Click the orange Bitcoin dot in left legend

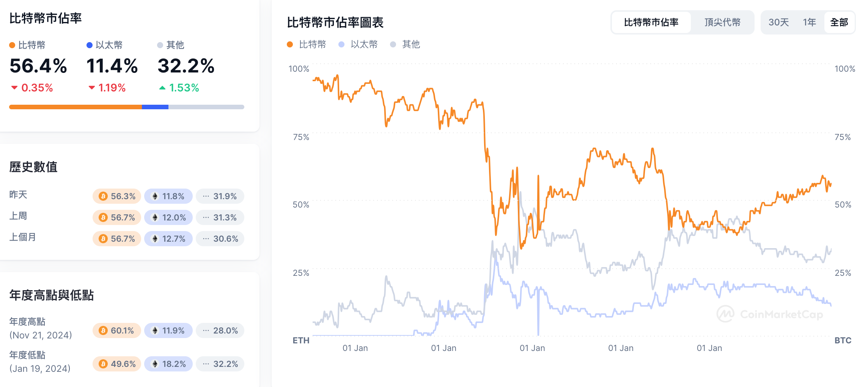(x=13, y=45)
